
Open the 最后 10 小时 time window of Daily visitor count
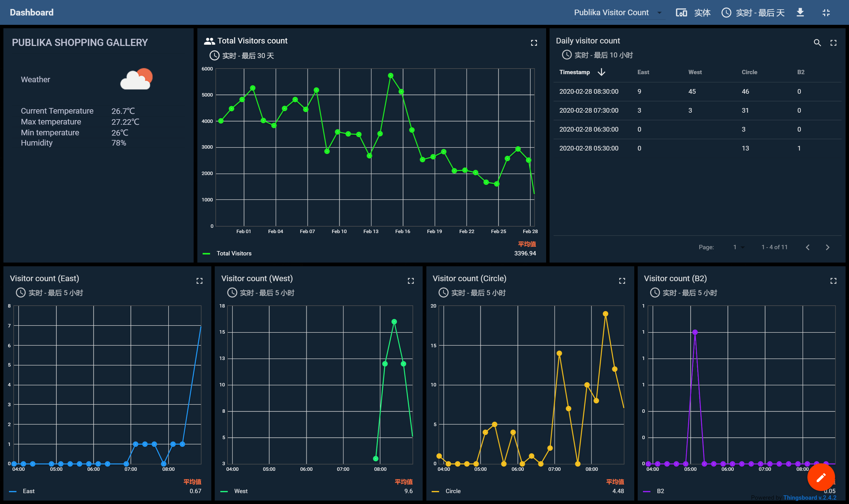[604, 55]
